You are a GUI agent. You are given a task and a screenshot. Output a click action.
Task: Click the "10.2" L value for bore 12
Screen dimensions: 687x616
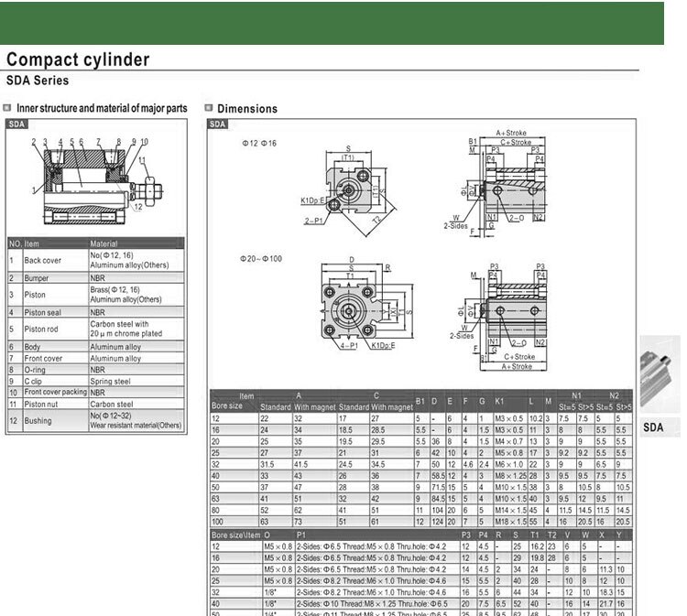(x=536, y=418)
